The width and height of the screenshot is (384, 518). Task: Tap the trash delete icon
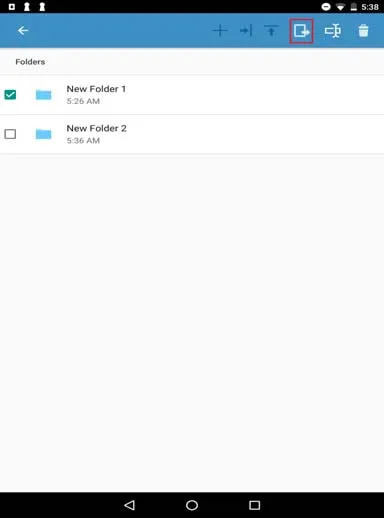click(363, 31)
